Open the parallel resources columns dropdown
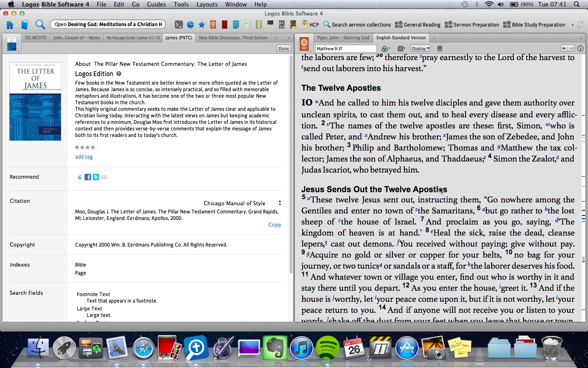The width and height of the screenshot is (588, 368). 401,49
